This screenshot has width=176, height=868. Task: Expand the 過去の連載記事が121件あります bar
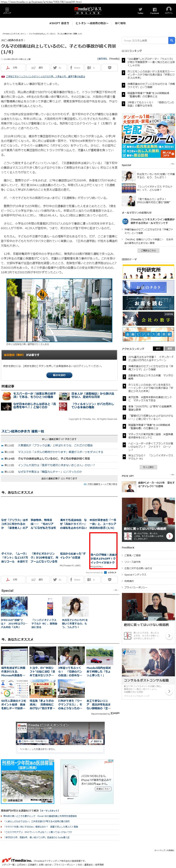59,478
